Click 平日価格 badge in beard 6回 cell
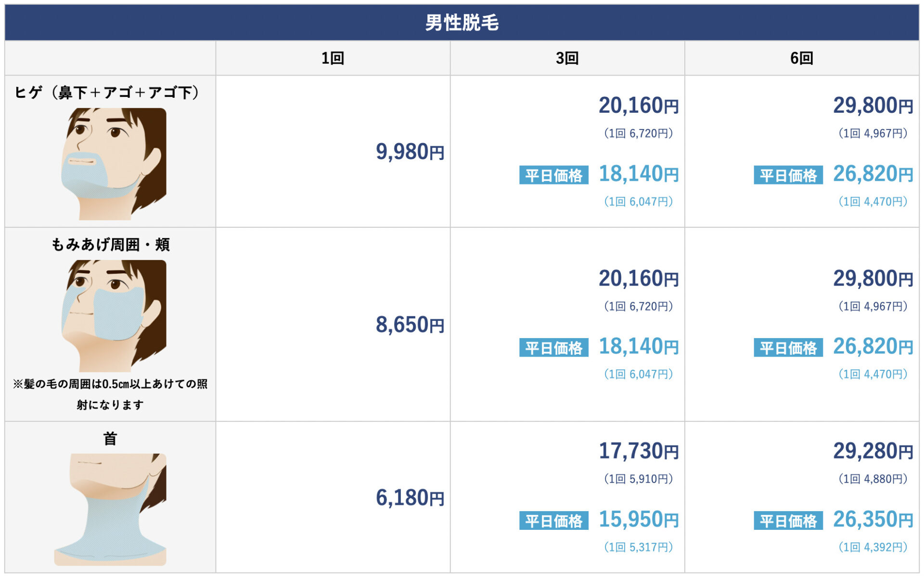This screenshot has height=578, width=924. 788,175
